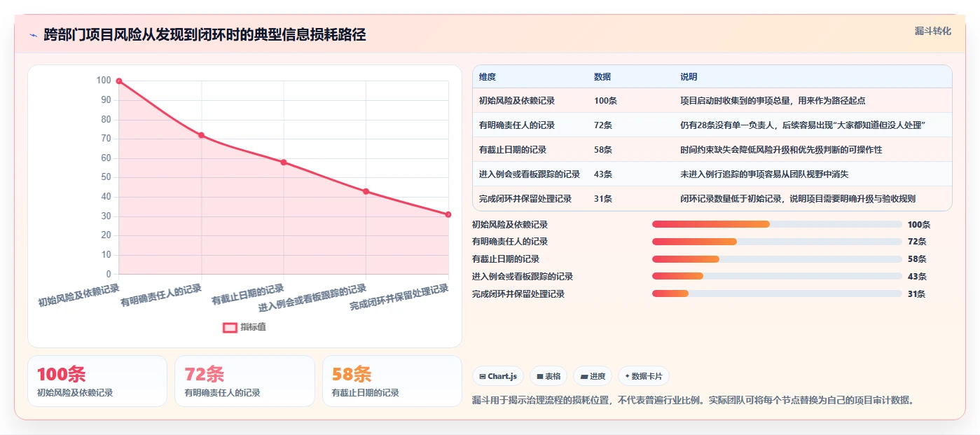980x435 pixels.
Task: Click the 数据 table header
Action: click(x=602, y=77)
